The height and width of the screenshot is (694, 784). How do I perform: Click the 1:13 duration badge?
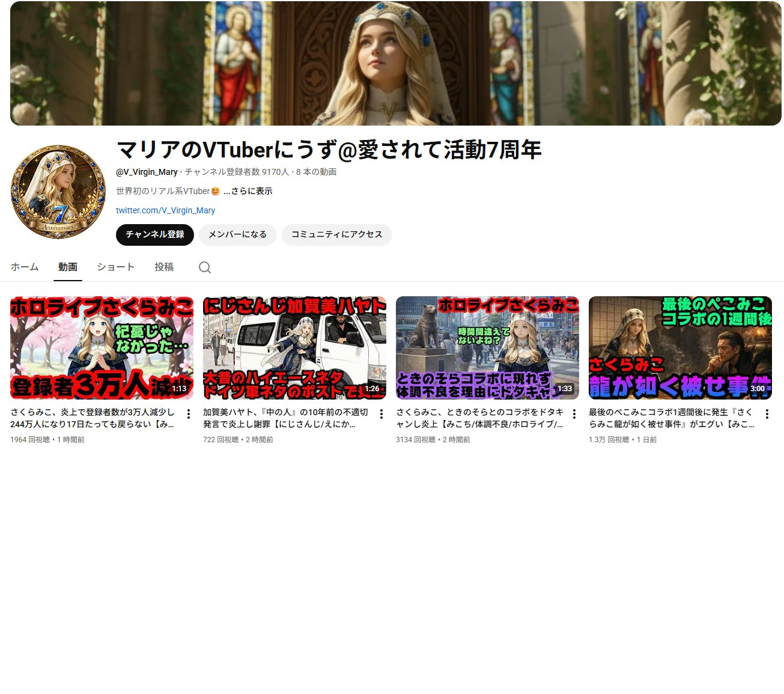[179, 389]
